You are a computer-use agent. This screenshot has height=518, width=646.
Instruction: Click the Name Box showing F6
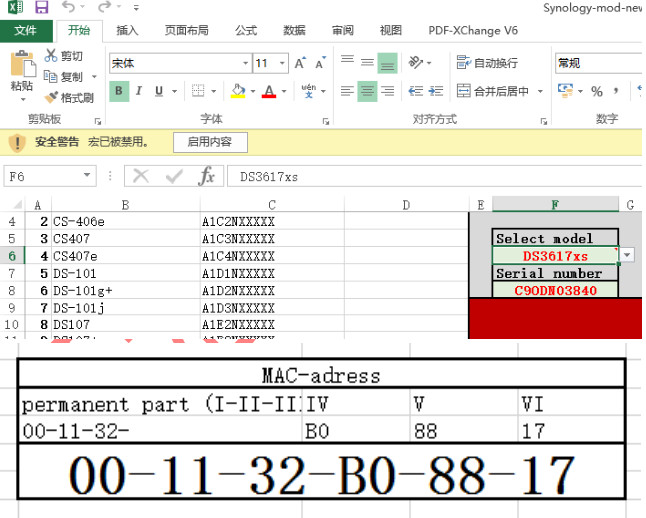pos(50,176)
